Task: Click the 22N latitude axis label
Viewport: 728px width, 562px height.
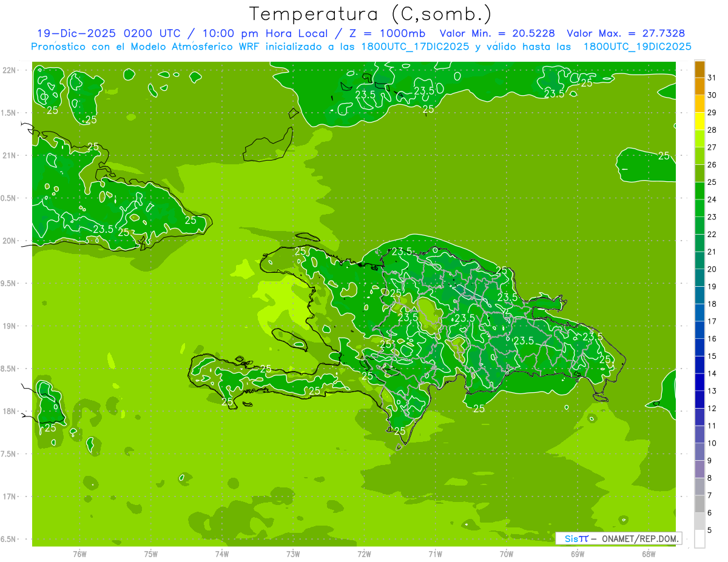Action: (x=9, y=70)
